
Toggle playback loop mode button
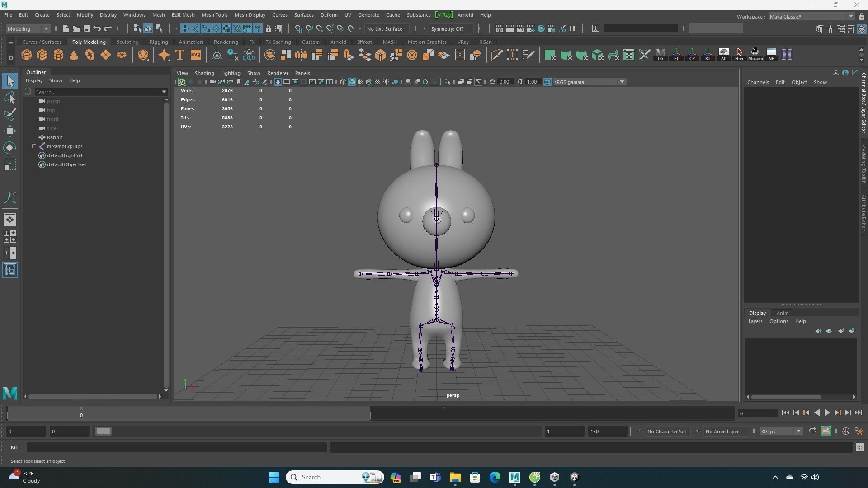point(812,431)
